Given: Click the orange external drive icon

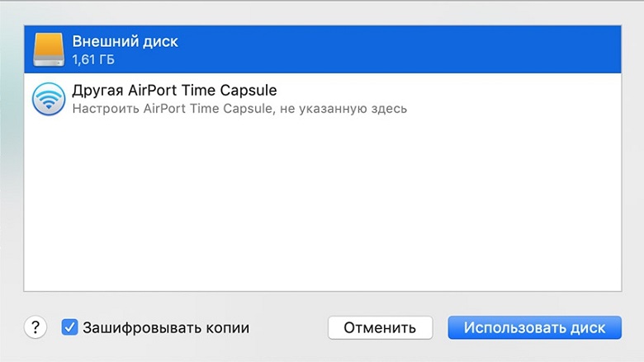Looking at the screenshot, I should tap(49, 49).
